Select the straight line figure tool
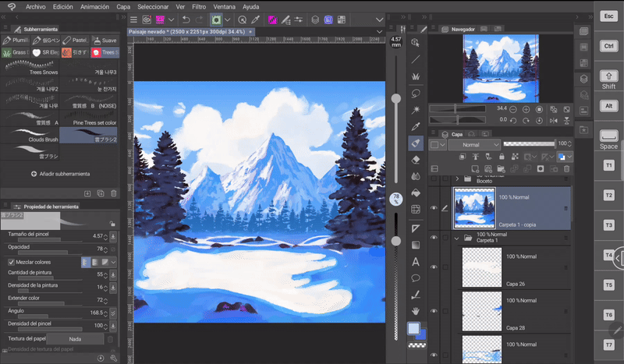Screen dimensions: 624x364 tap(416, 60)
